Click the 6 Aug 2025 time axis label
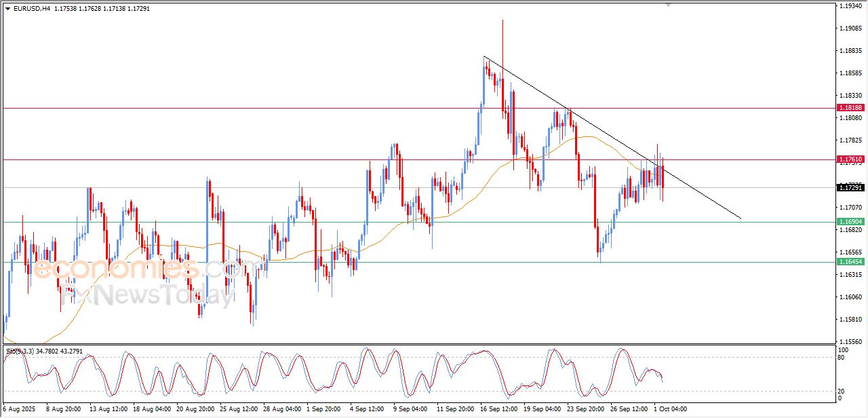868x418 pixels. pos(19,409)
